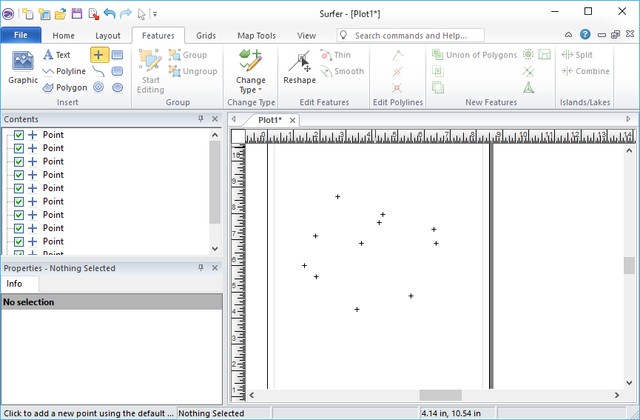Click the document tabs scroll-right arrow
This screenshot has width=640, height=420.
pyautogui.click(x=628, y=119)
